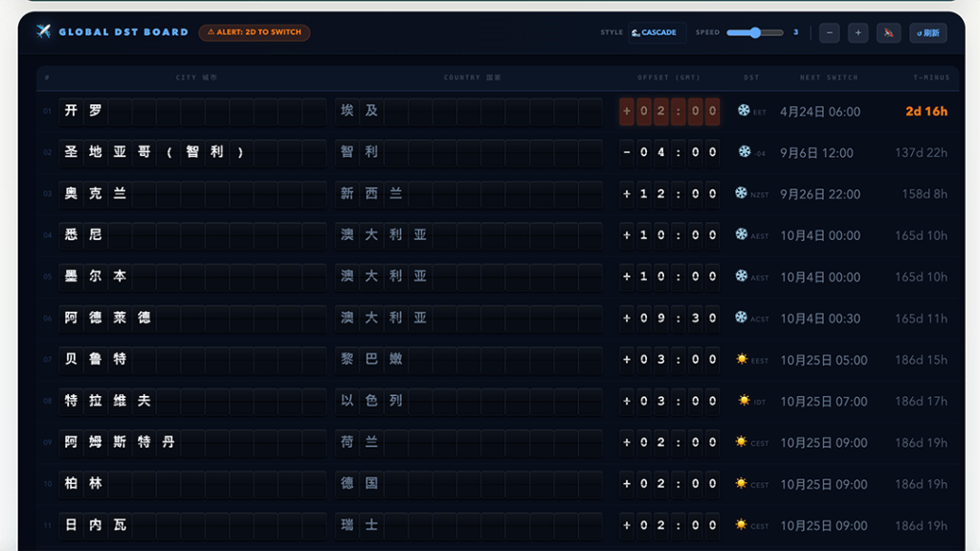This screenshot has height=551, width=980.
Task: Click the speed slider handle
Action: [754, 33]
